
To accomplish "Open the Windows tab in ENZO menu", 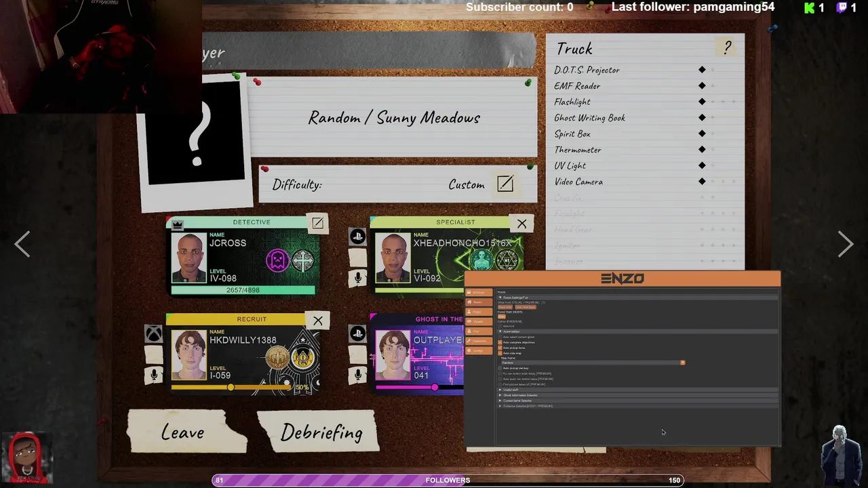I will [x=479, y=292].
